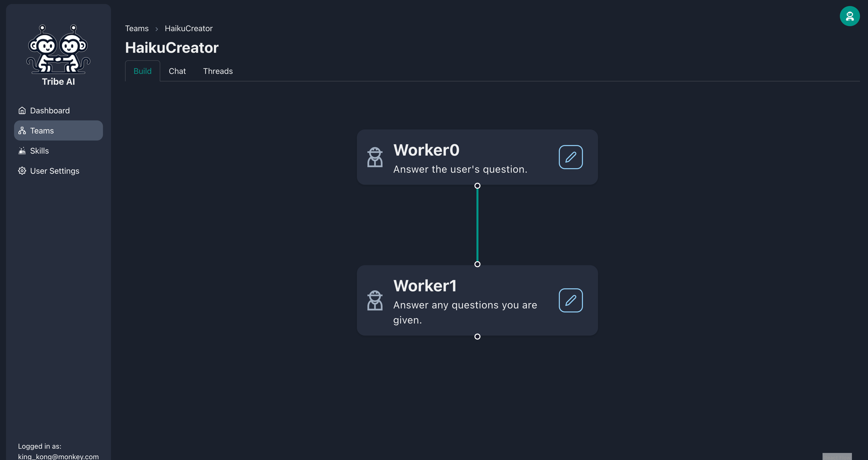Switch to the Chat tab

click(177, 71)
